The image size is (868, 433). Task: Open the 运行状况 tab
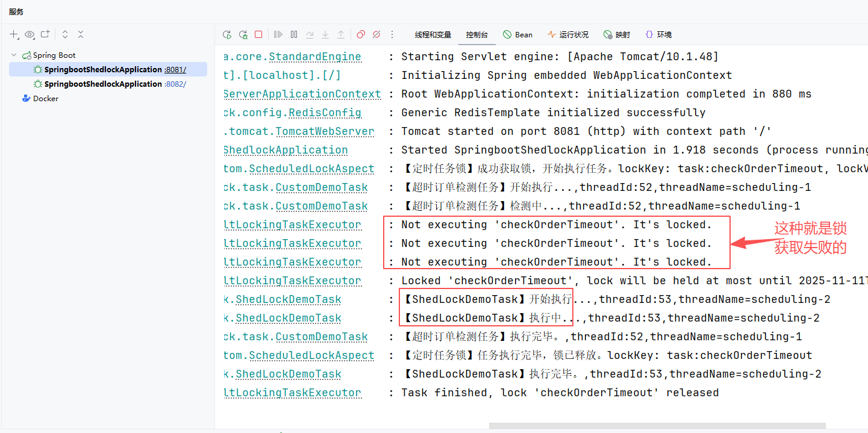[567, 35]
